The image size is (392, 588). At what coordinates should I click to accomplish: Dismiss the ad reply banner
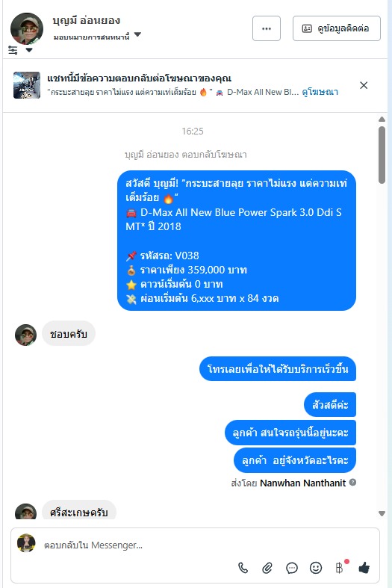(364, 85)
